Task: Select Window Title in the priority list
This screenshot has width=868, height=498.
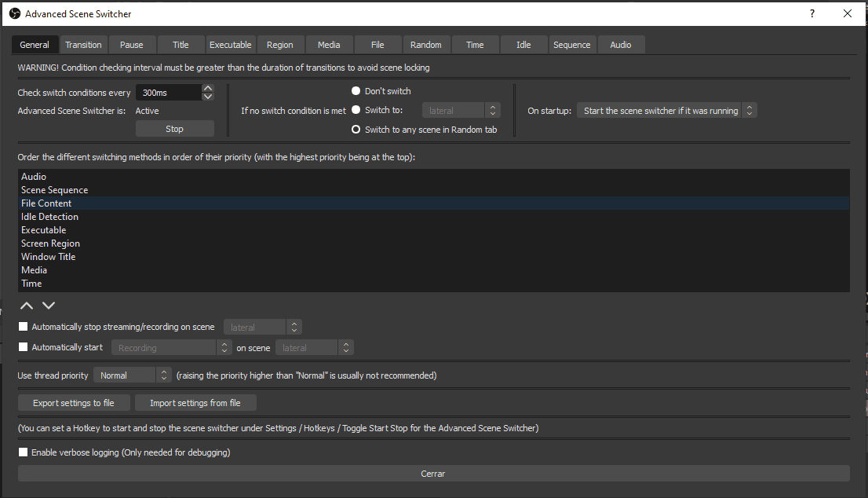Action: coord(433,257)
